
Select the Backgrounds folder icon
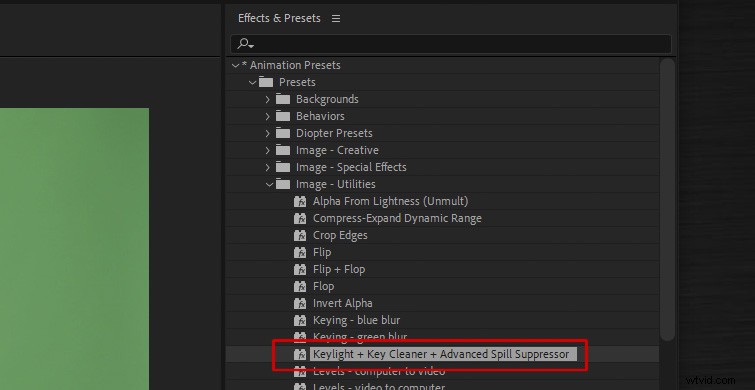pyautogui.click(x=283, y=99)
